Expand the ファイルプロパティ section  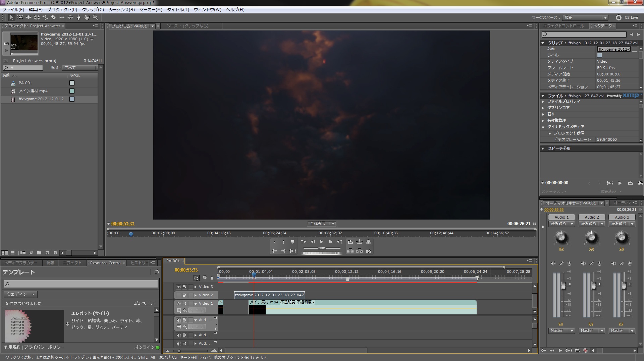pos(543,102)
